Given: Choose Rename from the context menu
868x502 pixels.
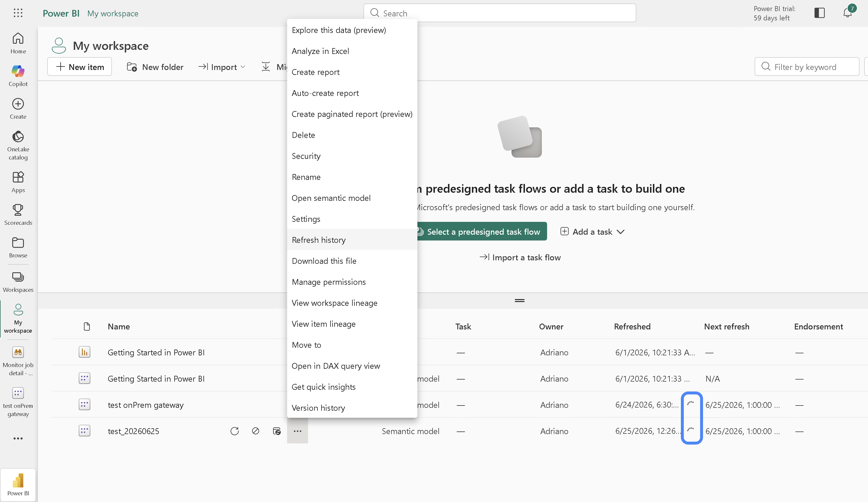Looking at the screenshot, I should pos(352,177).
